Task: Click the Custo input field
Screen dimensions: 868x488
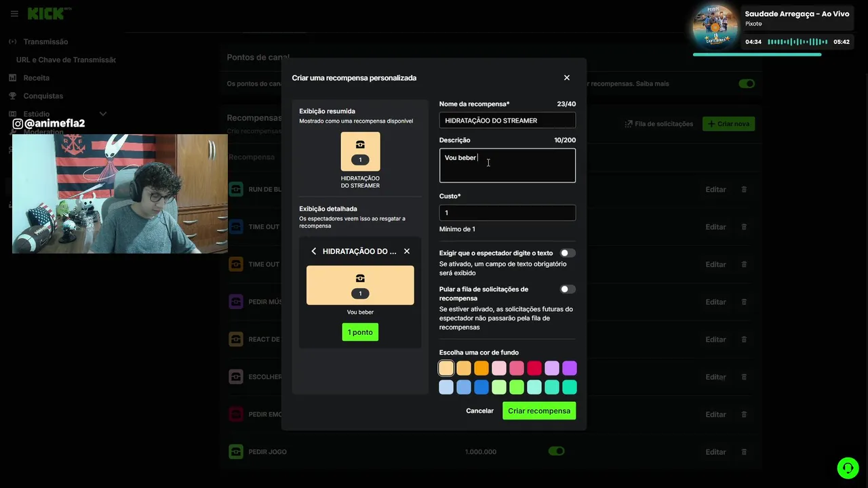Action: pyautogui.click(x=507, y=213)
